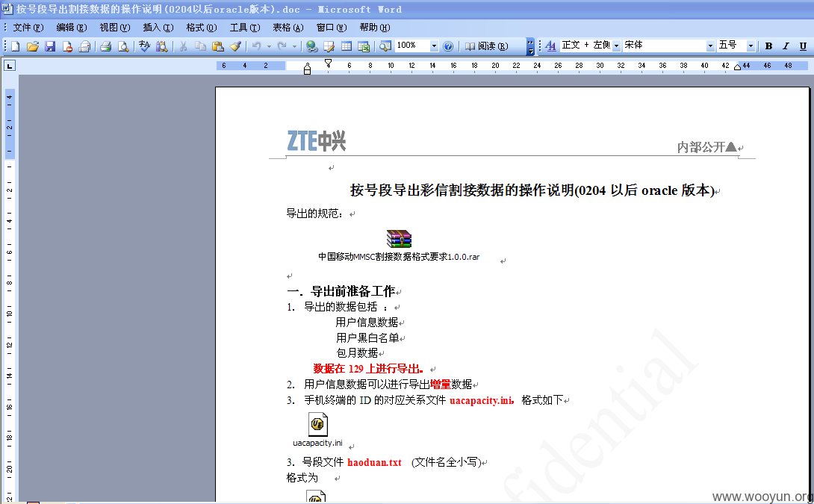Toggle Italic formatting
Image resolution: width=814 pixels, height=504 pixels.
click(786, 46)
